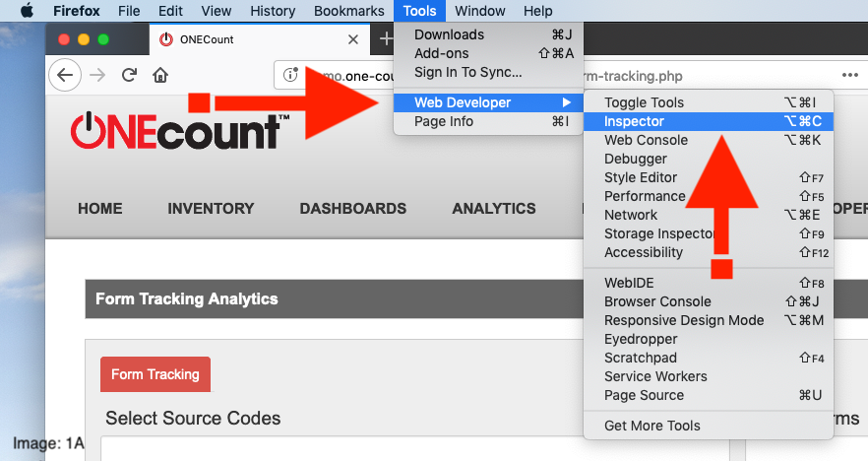
Task: Expand the Web Developer submenu
Action: tap(488, 102)
